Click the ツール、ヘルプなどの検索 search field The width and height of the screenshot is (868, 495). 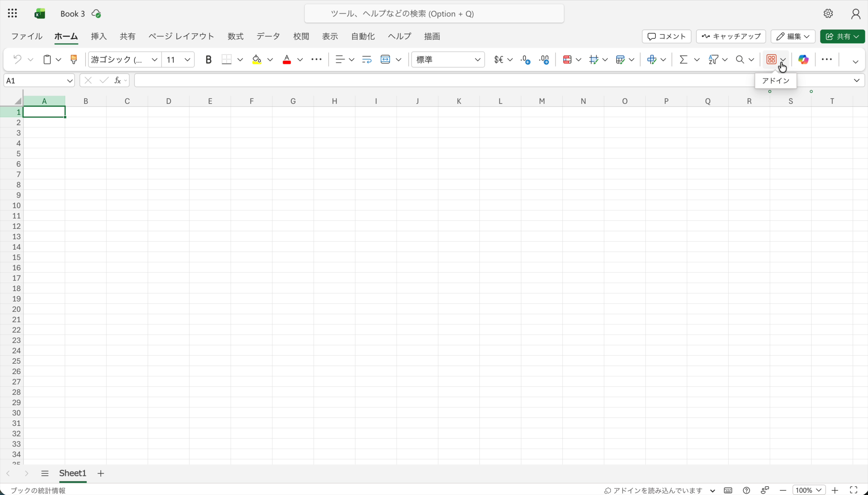(x=434, y=14)
